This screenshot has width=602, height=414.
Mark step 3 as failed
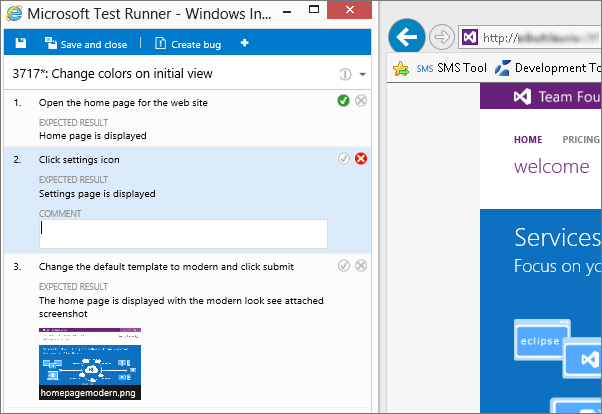click(x=361, y=265)
